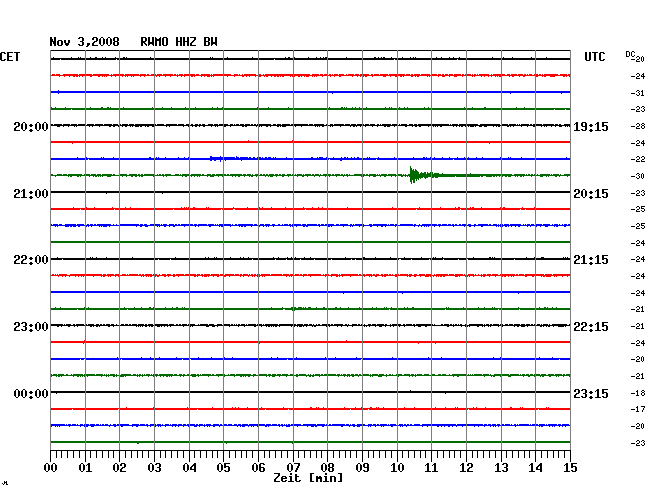Click minute tick label 14
The height and width of the screenshot is (494, 650).
click(535, 467)
